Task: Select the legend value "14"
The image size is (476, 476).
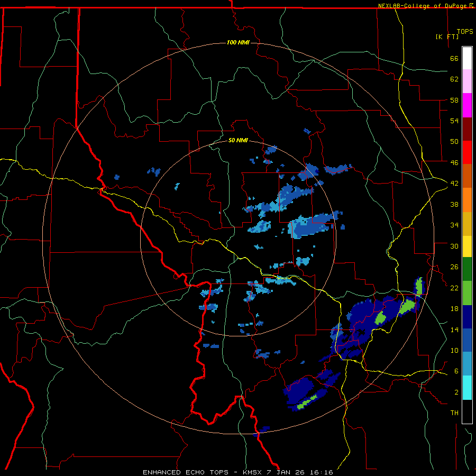Action: [454, 329]
